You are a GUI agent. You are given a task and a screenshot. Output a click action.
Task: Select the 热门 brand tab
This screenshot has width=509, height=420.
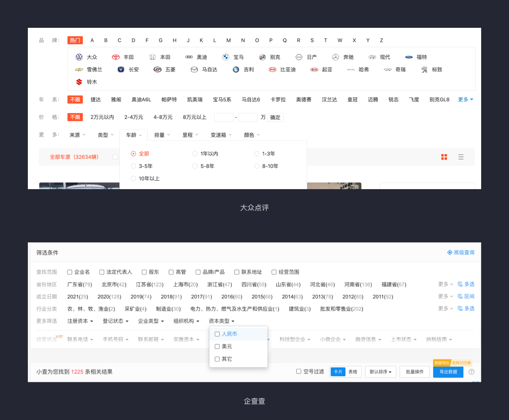[75, 40]
